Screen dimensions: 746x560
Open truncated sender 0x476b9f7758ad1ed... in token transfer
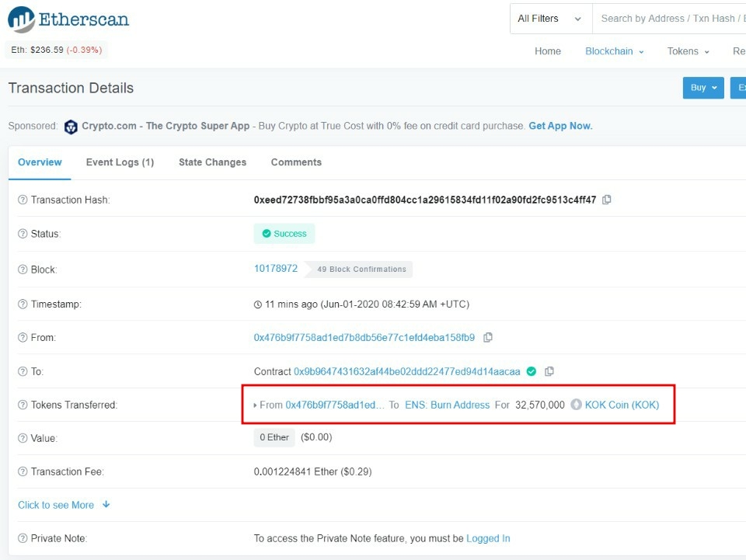[x=334, y=405]
